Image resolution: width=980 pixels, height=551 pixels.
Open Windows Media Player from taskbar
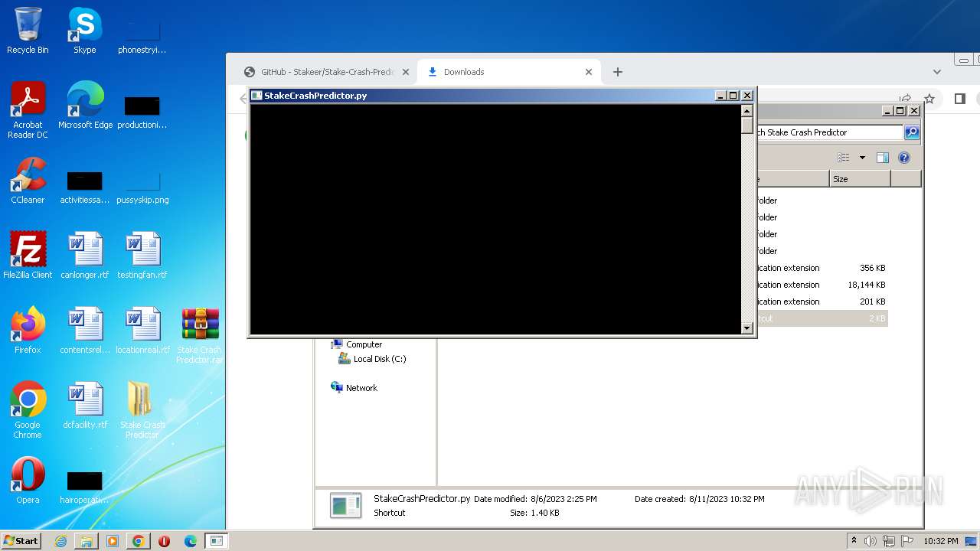coord(113,541)
